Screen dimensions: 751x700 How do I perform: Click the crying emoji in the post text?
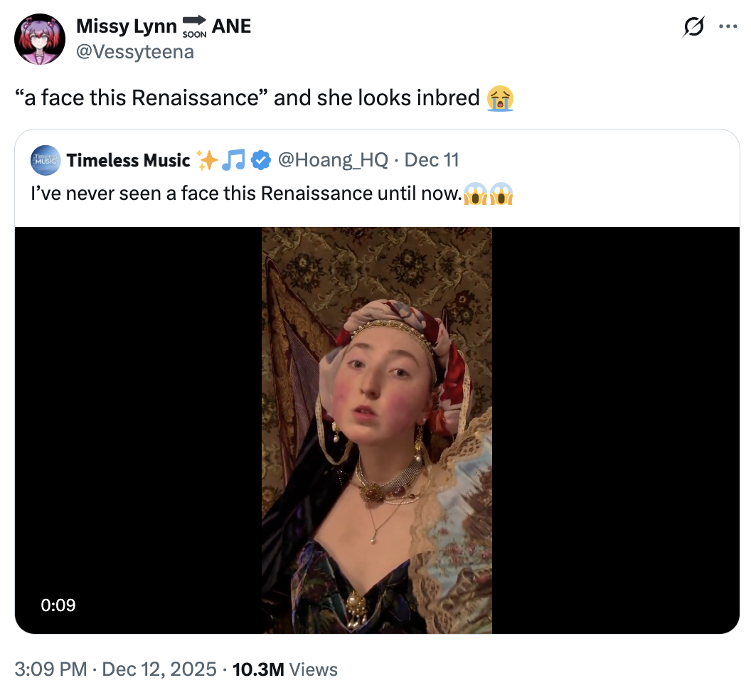coord(501,97)
